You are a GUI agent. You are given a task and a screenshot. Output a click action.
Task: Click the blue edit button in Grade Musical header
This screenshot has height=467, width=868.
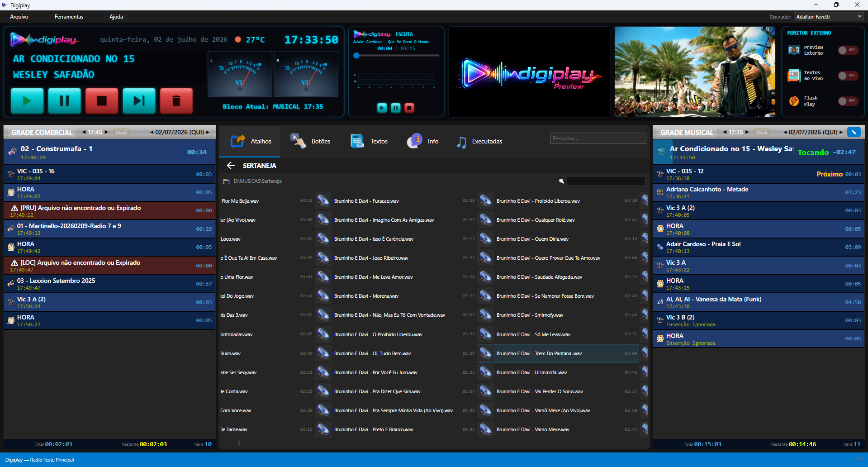tap(854, 132)
